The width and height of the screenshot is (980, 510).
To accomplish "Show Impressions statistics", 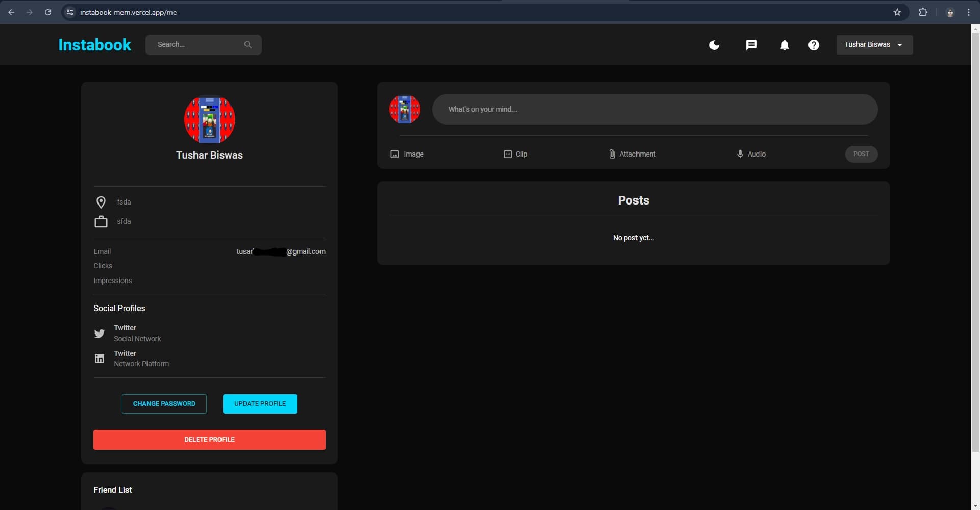I will tap(112, 280).
